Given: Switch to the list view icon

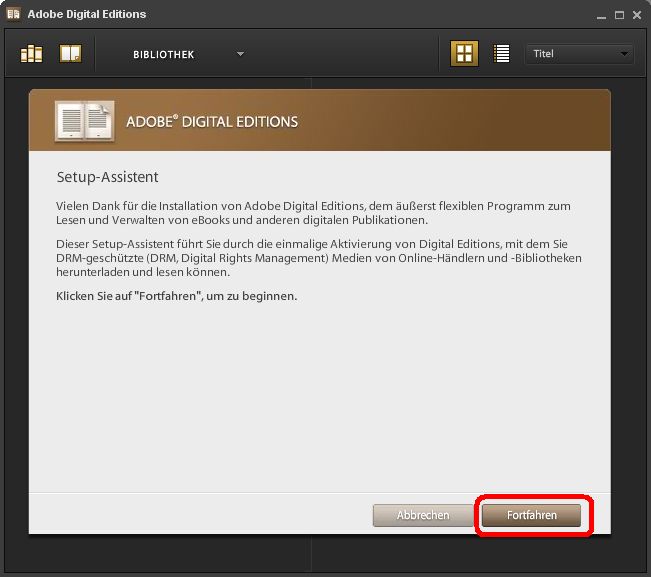Looking at the screenshot, I should click(502, 54).
